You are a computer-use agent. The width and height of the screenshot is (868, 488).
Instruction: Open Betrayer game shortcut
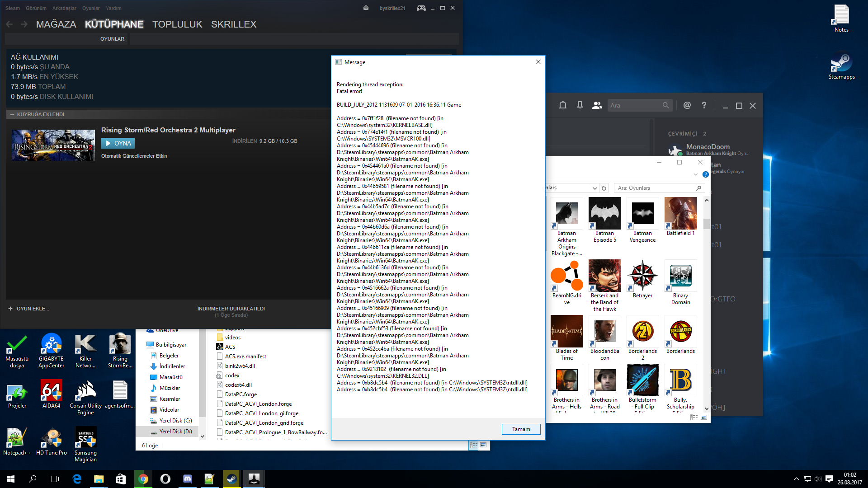(x=643, y=280)
